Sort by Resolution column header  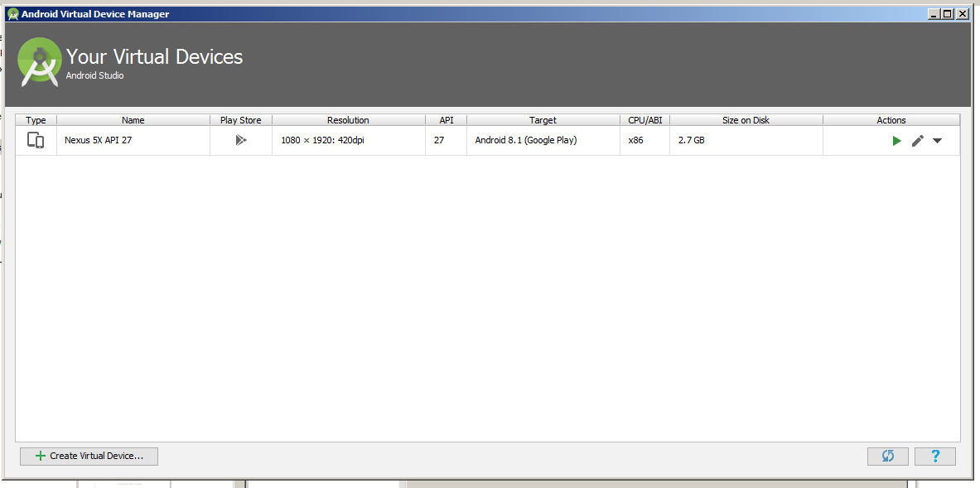point(348,120)
